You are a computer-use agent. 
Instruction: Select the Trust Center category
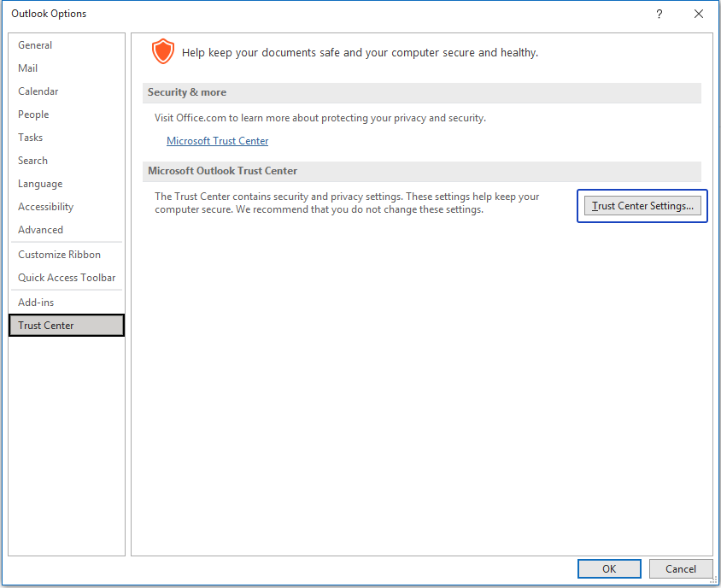click(45, 325)
